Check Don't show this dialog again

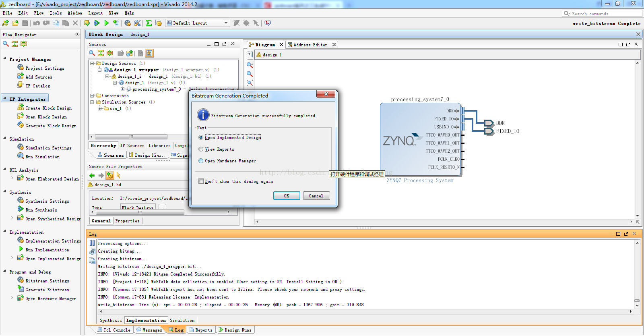[x=201, y=181]
